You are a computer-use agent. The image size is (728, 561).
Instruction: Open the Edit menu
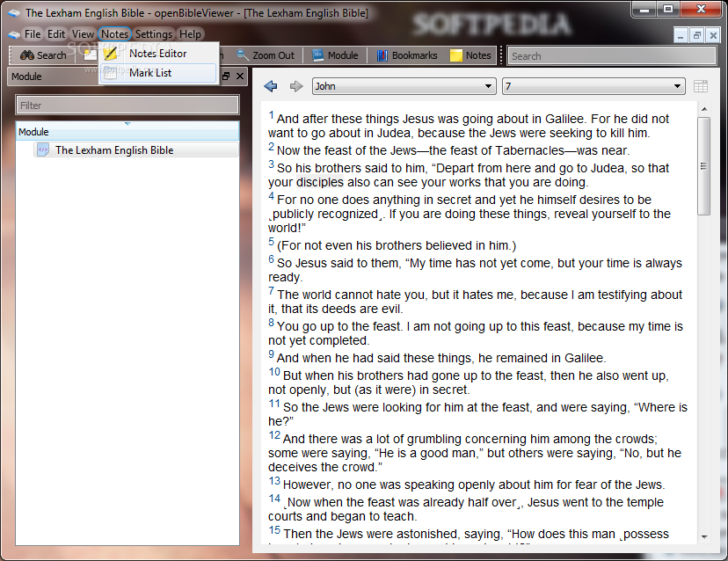56,34
